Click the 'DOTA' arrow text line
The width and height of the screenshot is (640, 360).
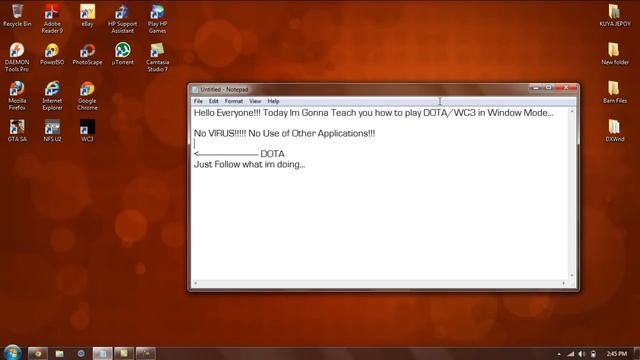click(x=239, y=154)
